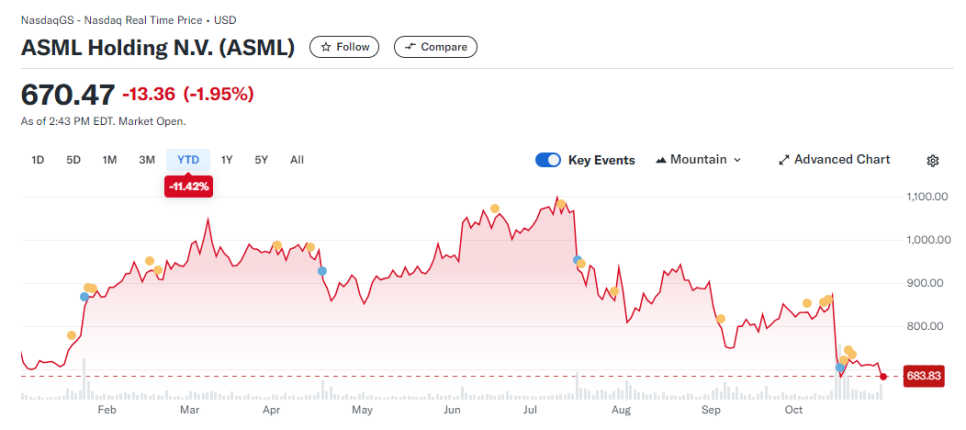Viewport: 966px width, 430px height.
Task: Click the Advanced Chart expand arrows icon
Action: pyautogui.click(x=784, y=160)
